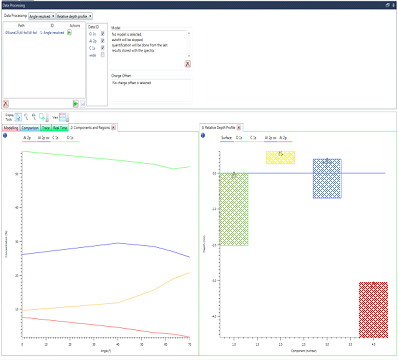Select the data file path entry
Screen dimensions: 398x360
click(x=21, y=33)
